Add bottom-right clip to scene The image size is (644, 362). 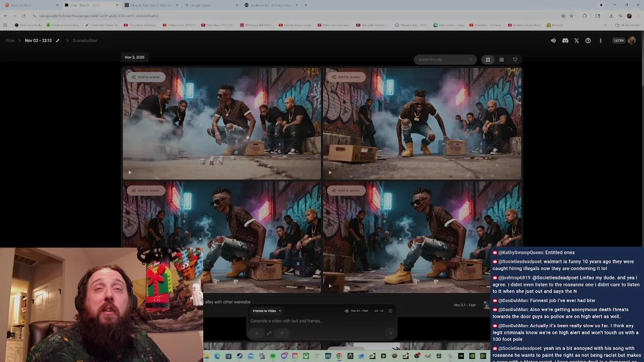pos(346,191)
